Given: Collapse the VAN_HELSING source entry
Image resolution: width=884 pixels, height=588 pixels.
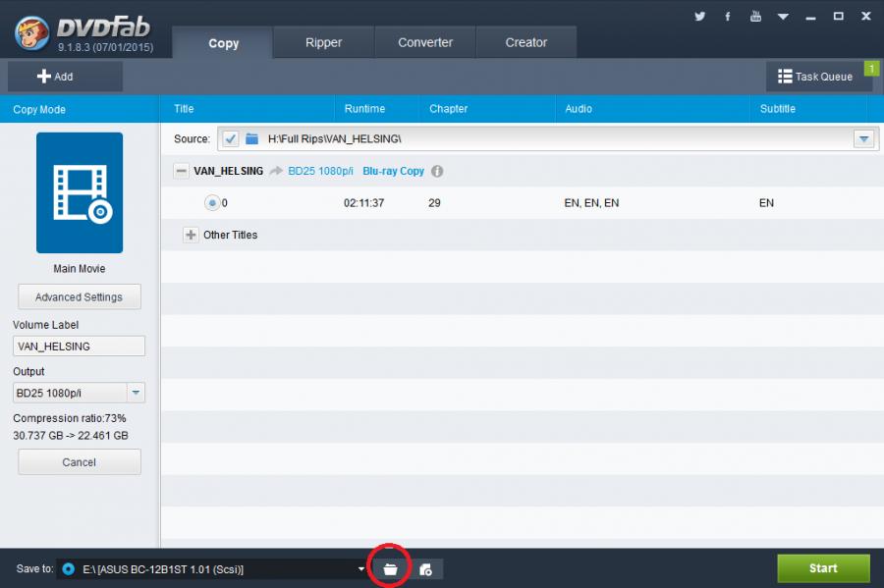Looking at the screenshot, I should click(181, 171).
